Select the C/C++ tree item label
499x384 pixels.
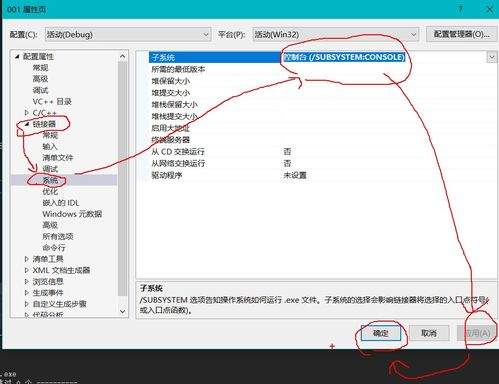click(45, 113)
